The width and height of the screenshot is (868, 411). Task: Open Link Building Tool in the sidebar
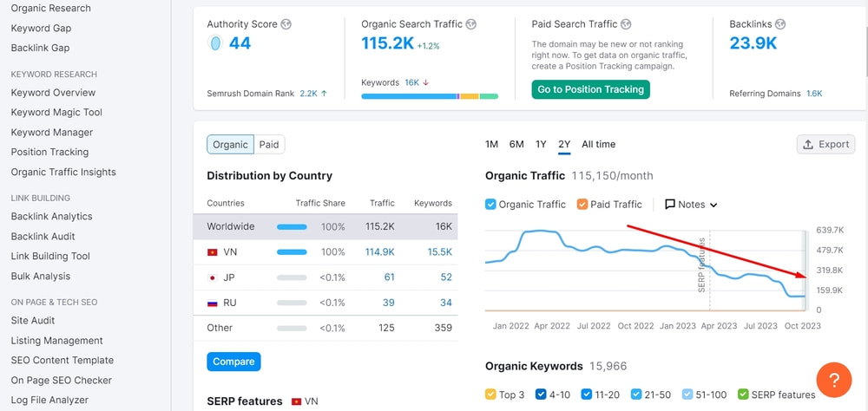point(50,256)
